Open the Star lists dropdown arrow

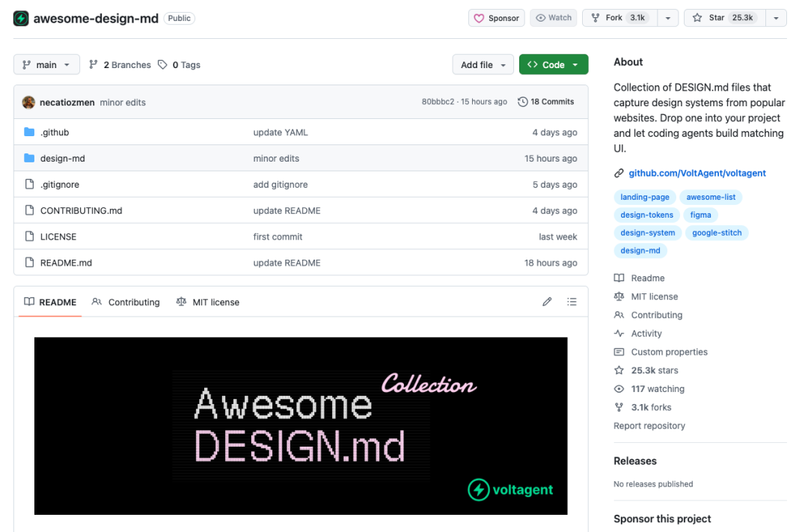click(776, 18)
